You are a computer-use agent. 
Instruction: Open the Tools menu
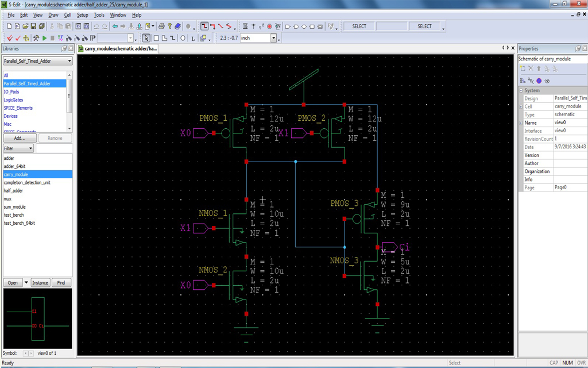[99, 15]
